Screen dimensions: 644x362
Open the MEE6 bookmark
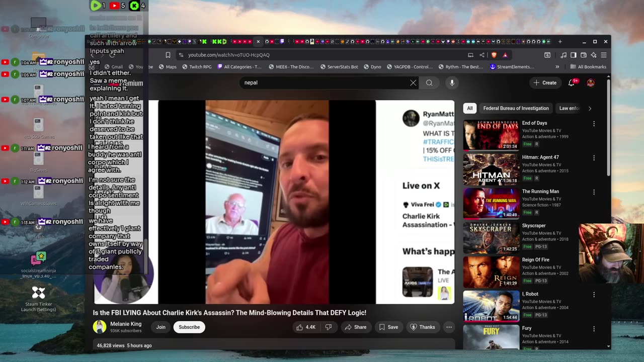coord(291,67)
